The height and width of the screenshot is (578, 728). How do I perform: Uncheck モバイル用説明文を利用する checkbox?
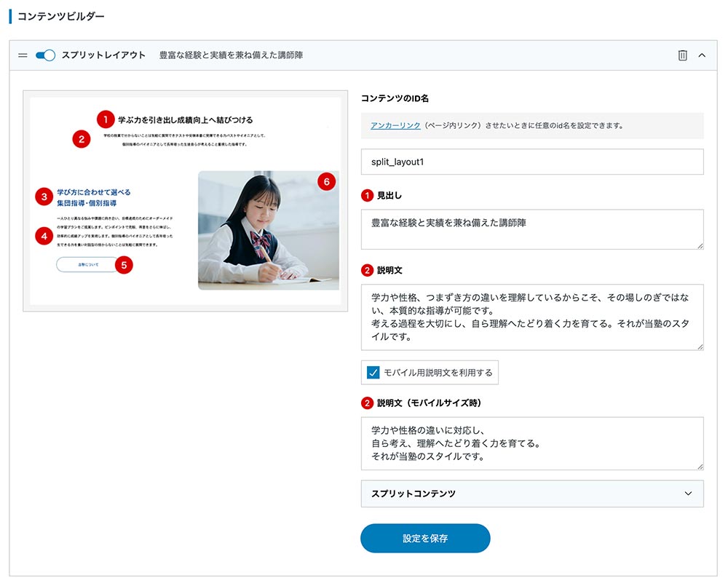(x=373, y=373)
